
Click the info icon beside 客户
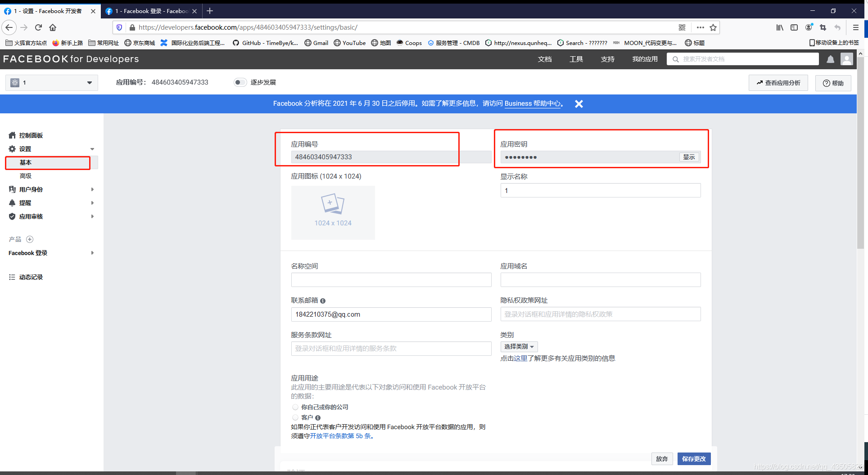(x=318, y=418)
